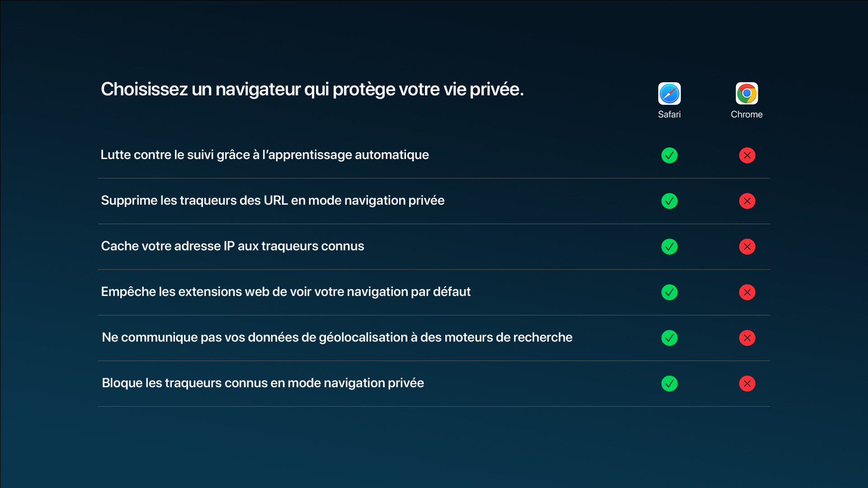Click Chrome's red X for apprentissage automatique
868x488 pixels.
coord(747,155)
